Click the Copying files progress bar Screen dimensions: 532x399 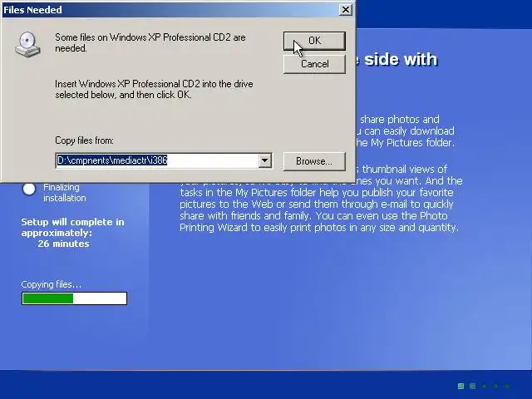[x=74, y=298]
